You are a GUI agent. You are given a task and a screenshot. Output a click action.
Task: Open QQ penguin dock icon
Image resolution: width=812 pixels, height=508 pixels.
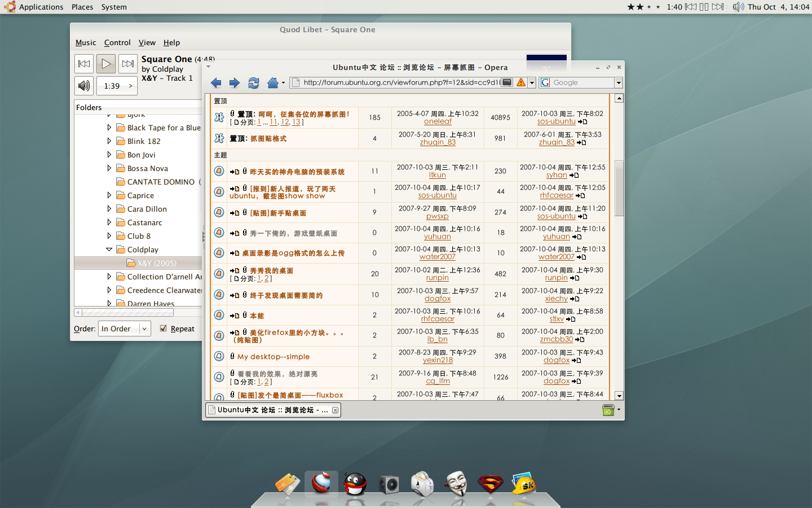[x=355, y=484]
